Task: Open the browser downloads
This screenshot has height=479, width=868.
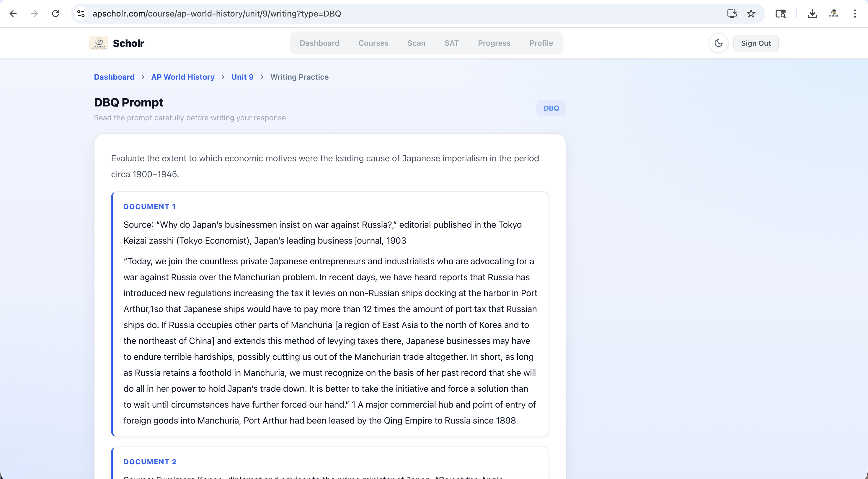Action: 812,14
